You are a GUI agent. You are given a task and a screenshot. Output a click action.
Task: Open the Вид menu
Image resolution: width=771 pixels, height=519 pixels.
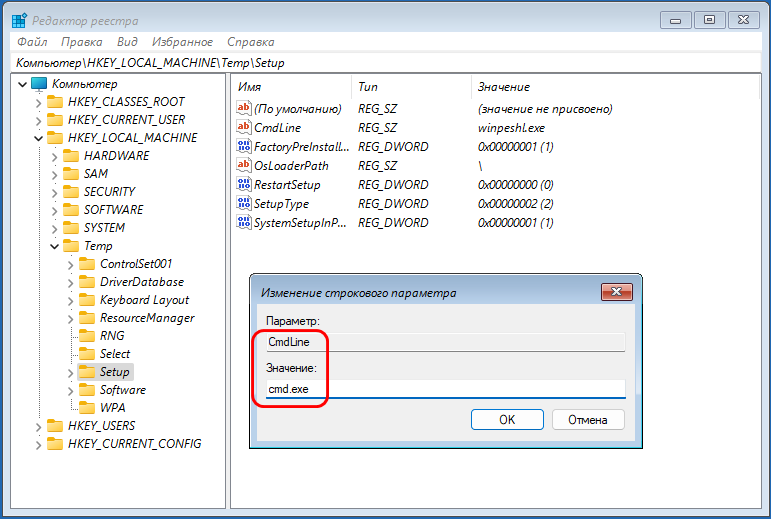127,42
